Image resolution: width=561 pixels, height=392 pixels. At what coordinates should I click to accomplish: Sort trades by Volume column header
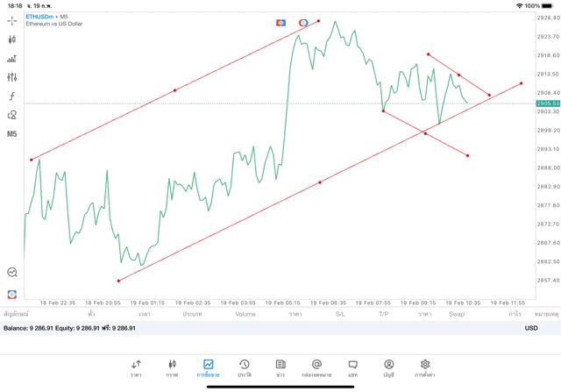pyautogui.click(x=245, y=313)
